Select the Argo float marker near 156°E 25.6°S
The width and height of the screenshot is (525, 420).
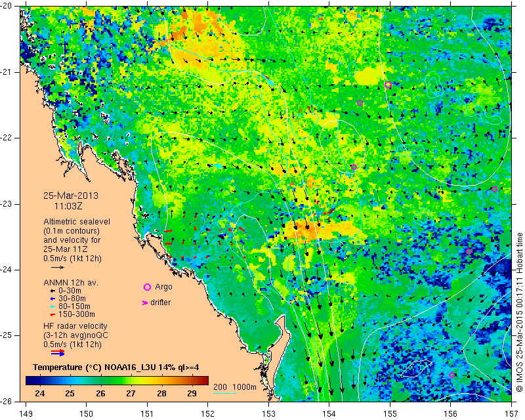tap(451, 375)
